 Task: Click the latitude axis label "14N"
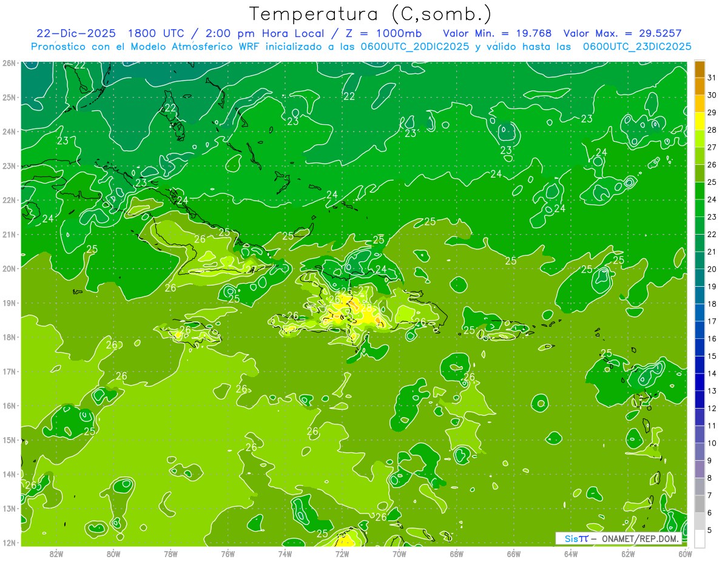pyautogui.click(x=9, y=474)
